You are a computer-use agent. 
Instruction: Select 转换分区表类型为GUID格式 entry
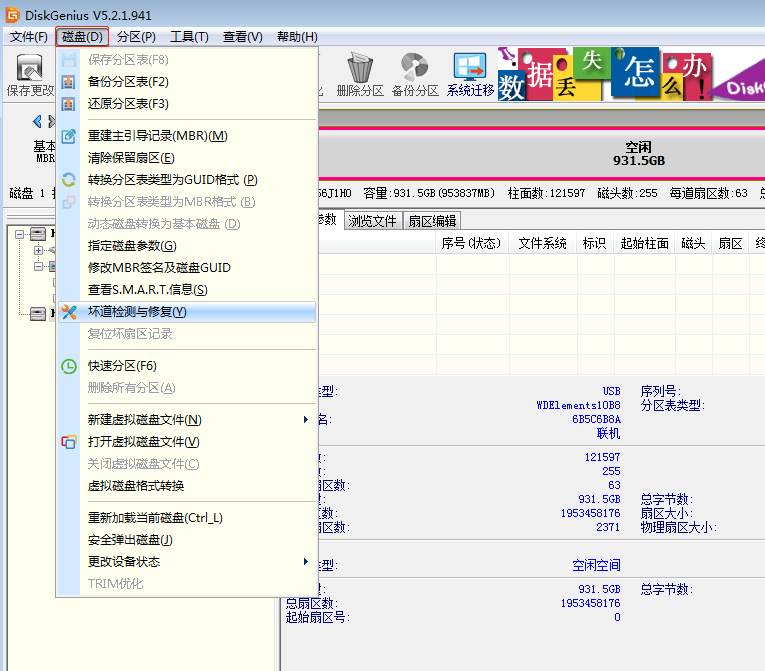coord(187,180)
